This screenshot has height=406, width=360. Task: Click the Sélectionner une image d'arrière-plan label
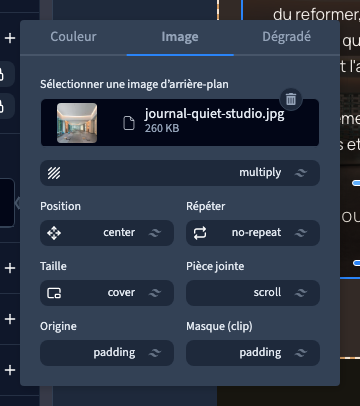(x=134, y=84)
